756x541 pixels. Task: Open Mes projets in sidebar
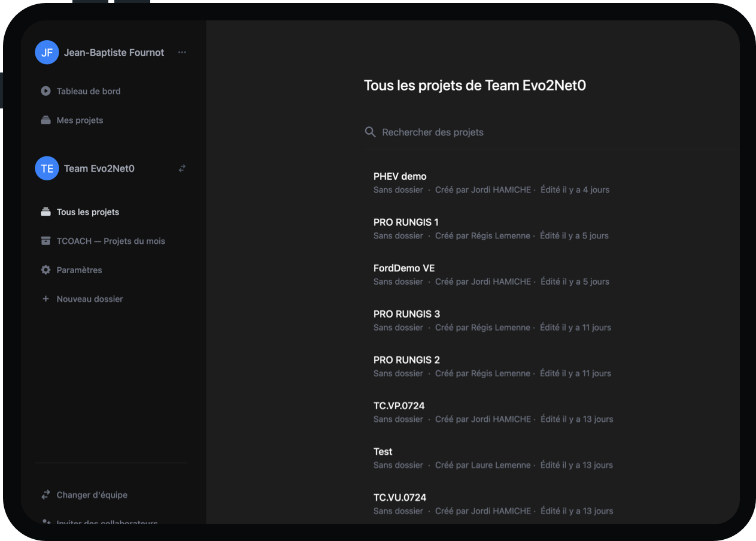click(80, 120)
